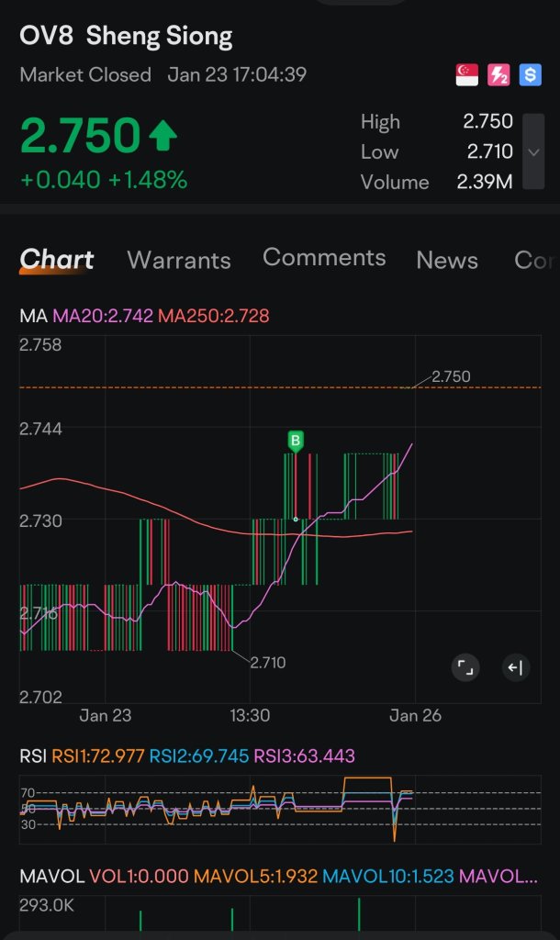Viewport: 560px width, 940px height.
Task: Select the MA20:2.742 legend
Action: click(103, 316)
